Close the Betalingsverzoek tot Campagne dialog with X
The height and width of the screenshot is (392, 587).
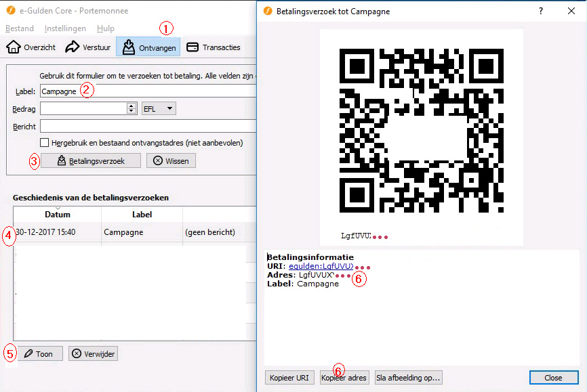(x=571, y=12)
